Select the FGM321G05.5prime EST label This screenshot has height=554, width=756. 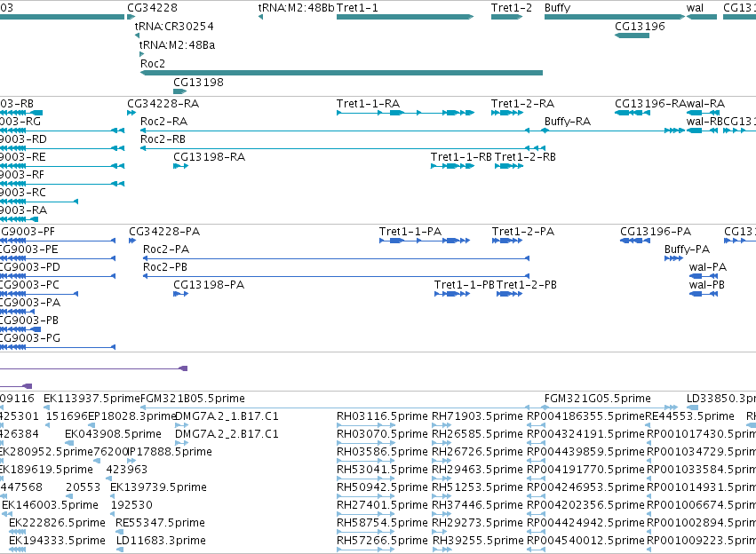click(x=598, y=399)
